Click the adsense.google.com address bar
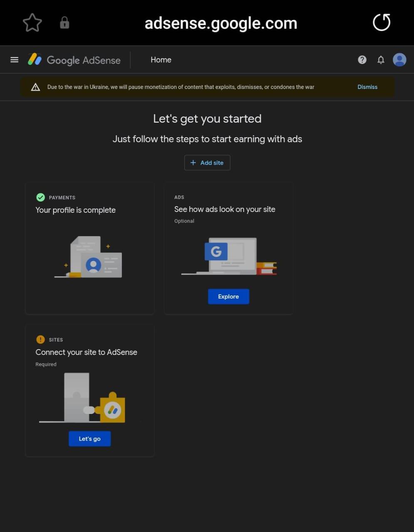The width and height of the screenshot is (414, 532). coord(221,23)
